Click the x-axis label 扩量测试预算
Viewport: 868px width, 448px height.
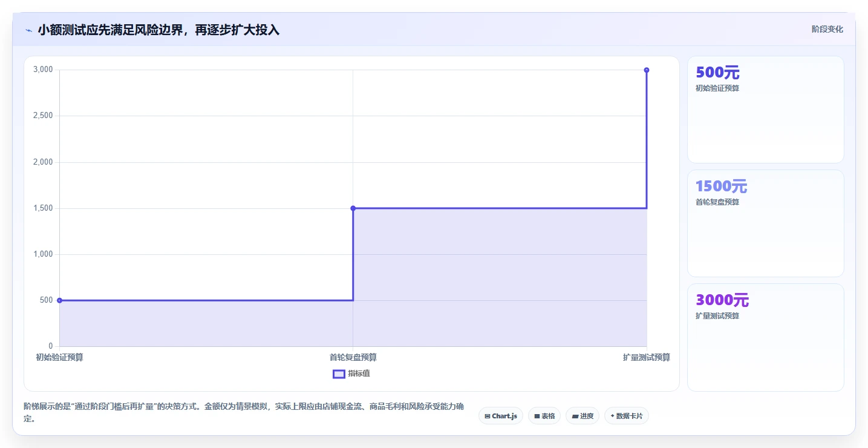pyautogui.click(x=647, y=357)
